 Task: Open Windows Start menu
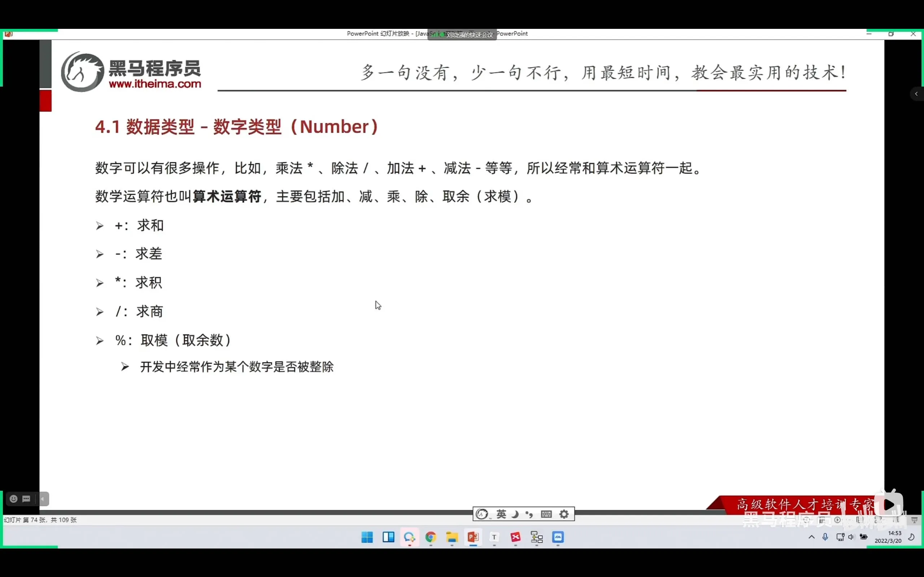point(367,537)
